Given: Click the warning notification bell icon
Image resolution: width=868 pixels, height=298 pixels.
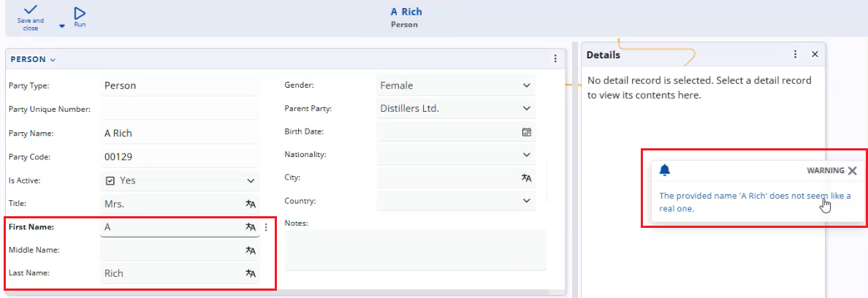Looking at the screenshot, I should pos(664,170).
